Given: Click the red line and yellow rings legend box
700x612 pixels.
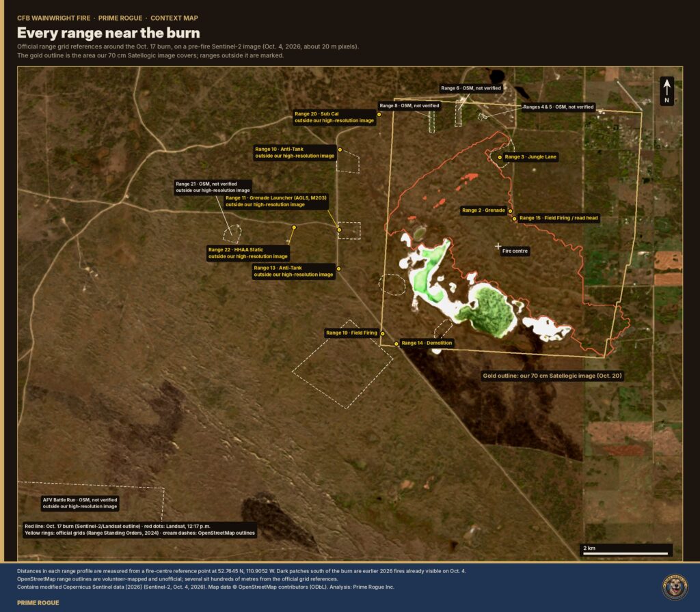Looking at the screenshot, I should pyautogui.click(x=139, y=529).
